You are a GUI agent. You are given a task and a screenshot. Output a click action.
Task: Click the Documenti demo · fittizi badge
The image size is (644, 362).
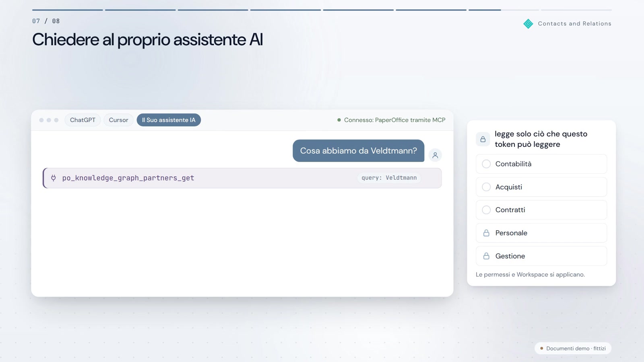click(x=573, y=348)
